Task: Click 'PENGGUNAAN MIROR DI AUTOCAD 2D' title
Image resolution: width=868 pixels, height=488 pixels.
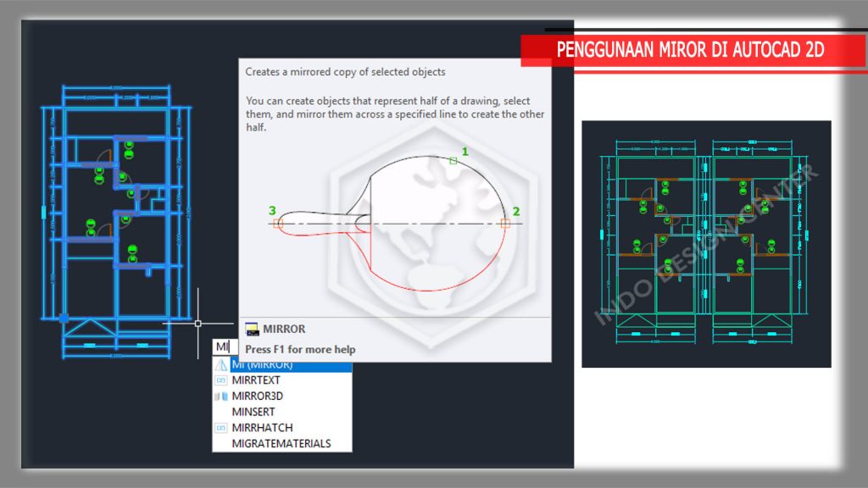Action: [690, 50]
